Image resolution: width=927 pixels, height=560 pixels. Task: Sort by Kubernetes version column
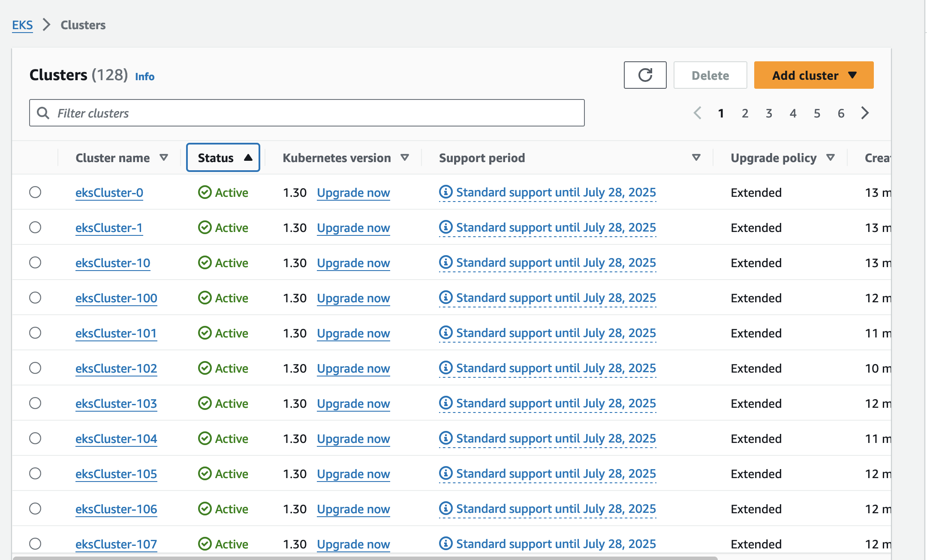click(x=346, y=158)
